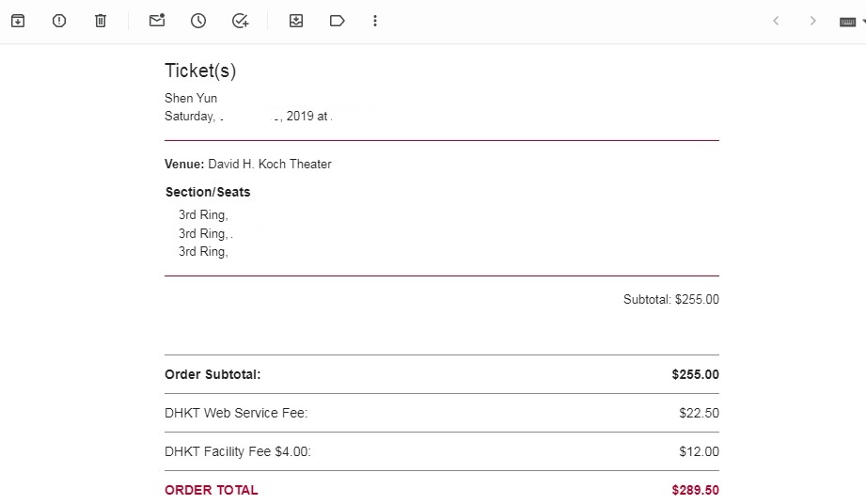This screenshot has height=504, width=866.
Task: Click the Ticket(s) heading
Action: tap(200, 71)
